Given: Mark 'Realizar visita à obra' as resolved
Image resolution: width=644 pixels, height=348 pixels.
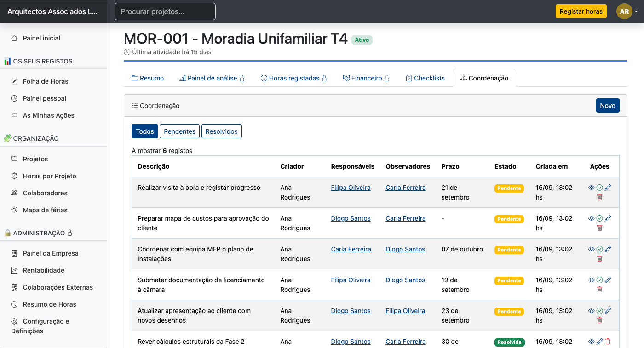Looking at the screenshot, I should coord(599,188).
